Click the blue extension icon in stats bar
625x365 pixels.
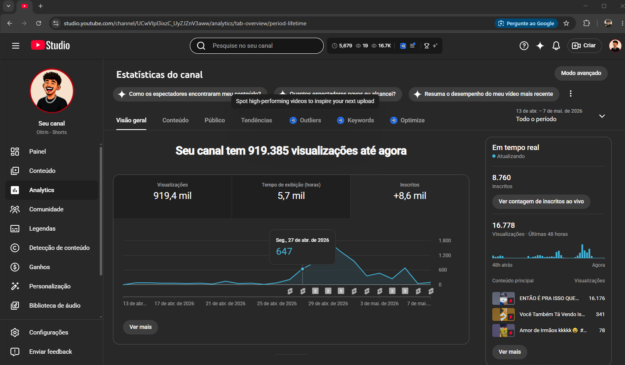[403, 46]
